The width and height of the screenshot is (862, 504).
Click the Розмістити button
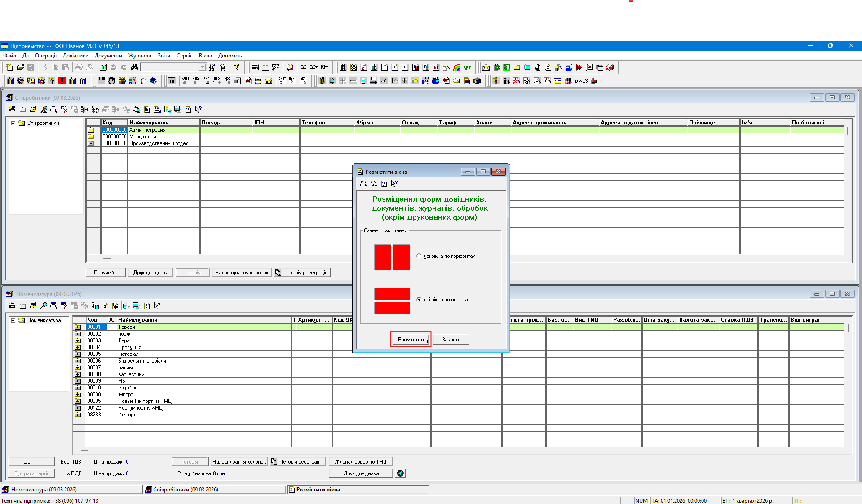click(x=411, y=340)
